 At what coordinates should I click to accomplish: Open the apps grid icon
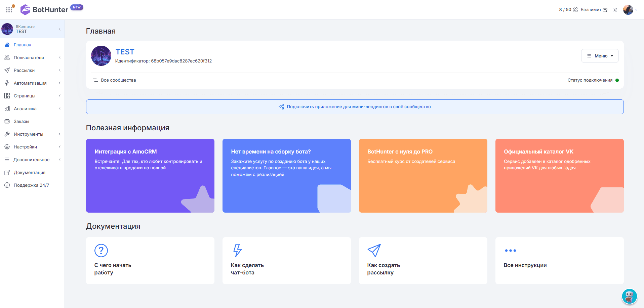pyautogui.click(x=9, y=9)
